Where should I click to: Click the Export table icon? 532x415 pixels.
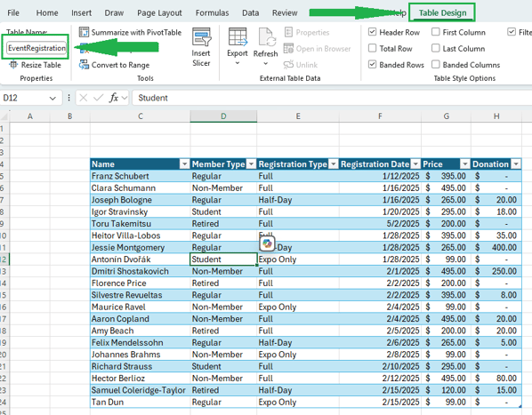pos(238,37)
